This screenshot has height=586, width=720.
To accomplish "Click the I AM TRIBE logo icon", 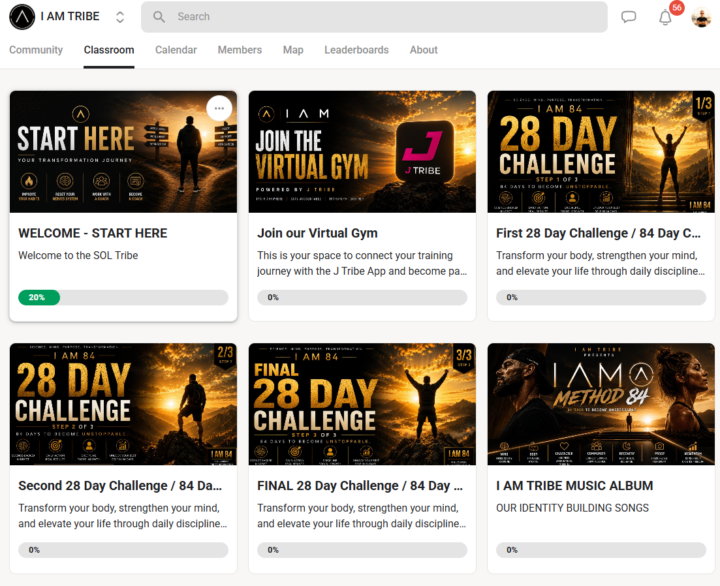I will pyautogui.click(x=22, y=17).
